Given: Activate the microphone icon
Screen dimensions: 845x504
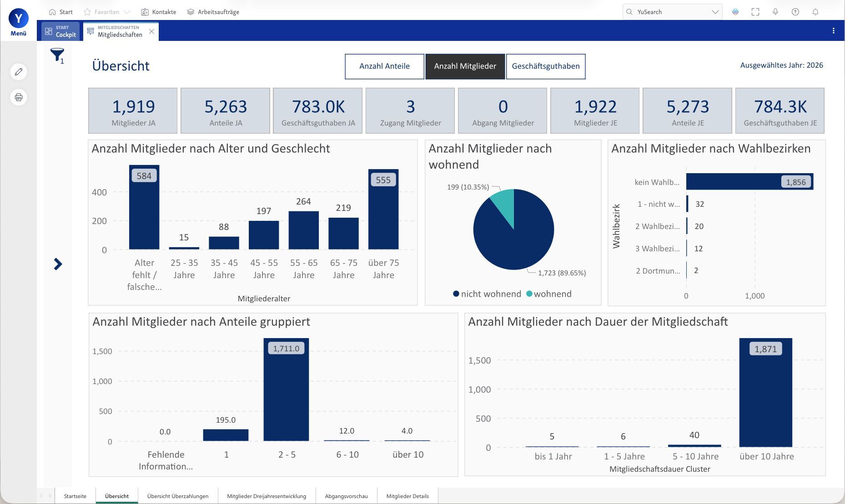Looking at the screenshot, I should click(x=775, y=12).
